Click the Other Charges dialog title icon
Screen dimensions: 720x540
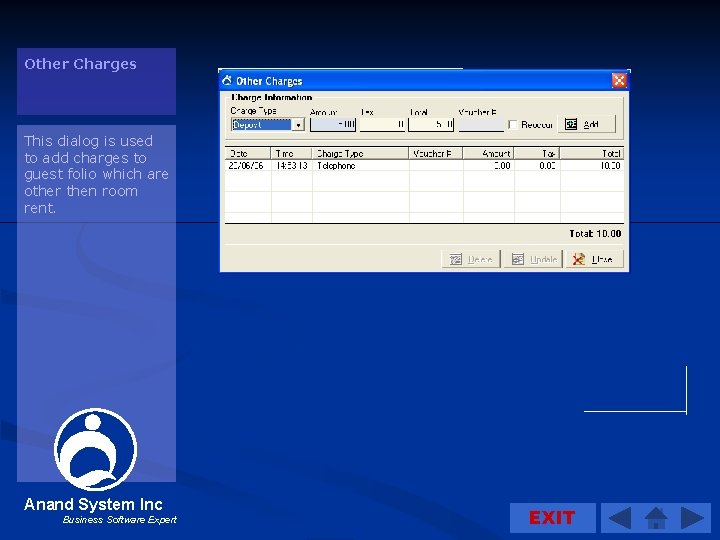(x=227, y=81)
